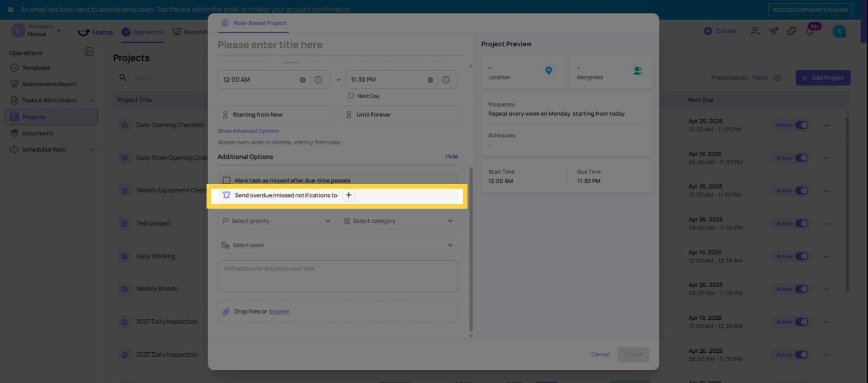The image size is (868, 383).
Task: Open the Select priority dropdown
Action: click(277, 221)
